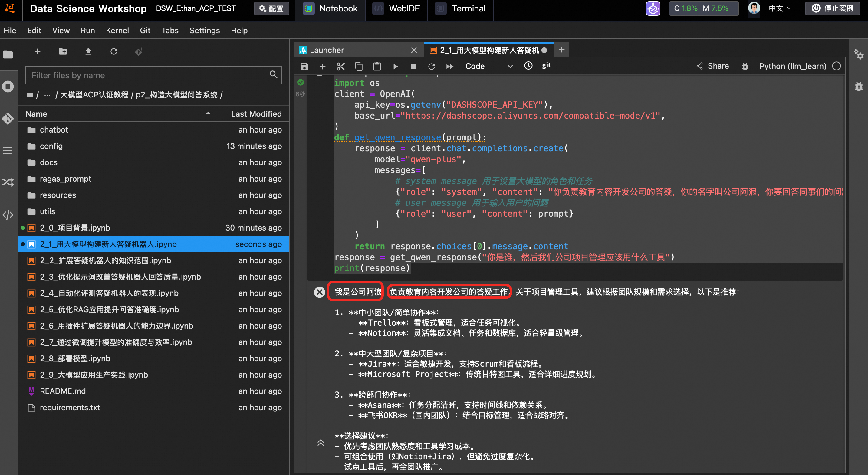Image resolution: width=868 pixels, height=475 pixels.
Task: Open the 中文 language dropdown
Action: pos(780,8)
